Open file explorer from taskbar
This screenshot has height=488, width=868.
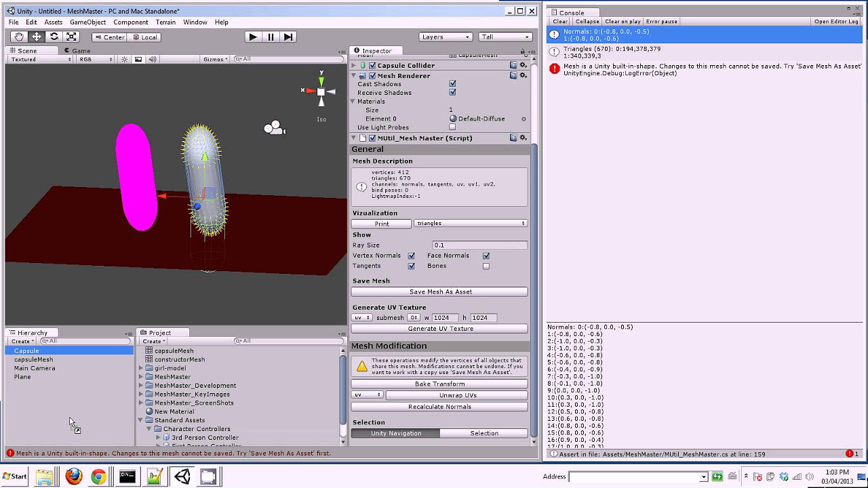pyautogui.click(x=45, y=477)
